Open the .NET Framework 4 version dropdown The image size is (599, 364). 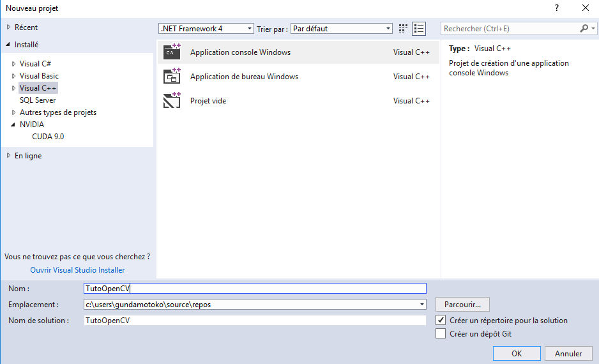[206, 29]
